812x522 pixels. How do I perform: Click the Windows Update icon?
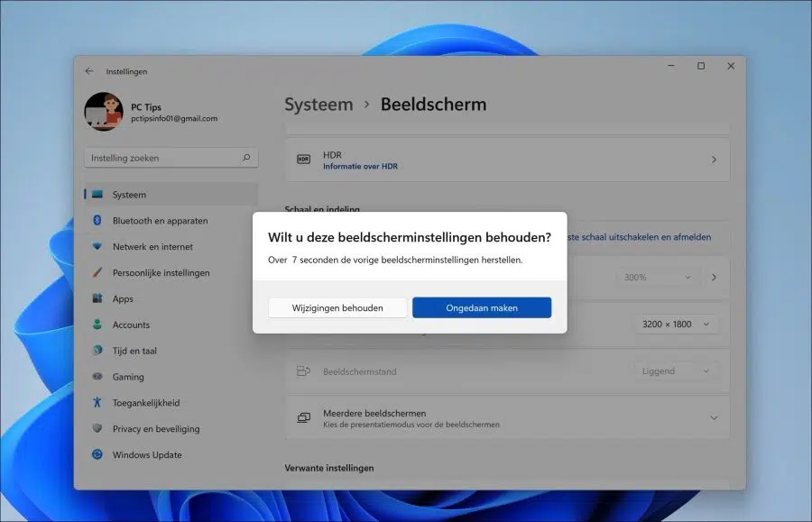pyautogui.click(x=97, y=454)
